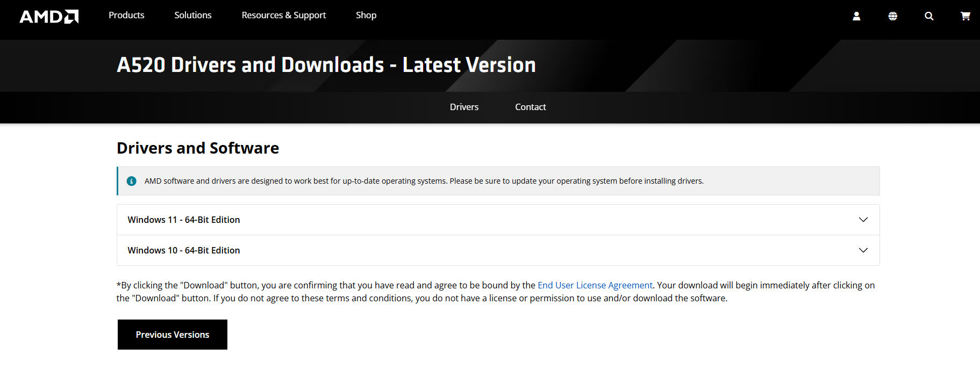Expand Windows 11 - 64-Bit Edition section
Screen dimensions: 980x377
pyautogui.click(x=498, y=220)
